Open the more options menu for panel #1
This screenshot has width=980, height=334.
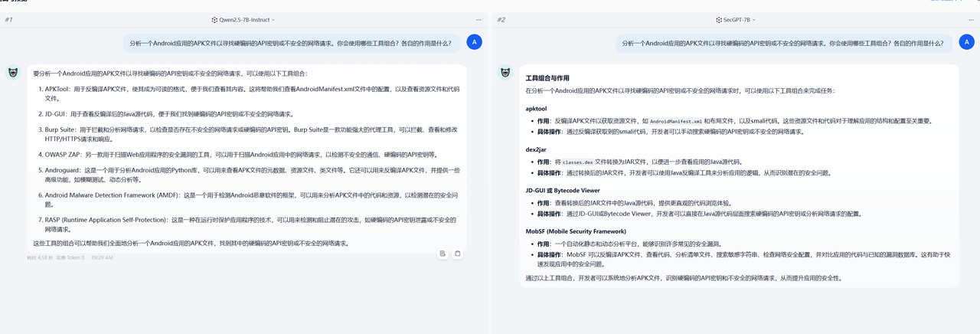pos(479,19)
